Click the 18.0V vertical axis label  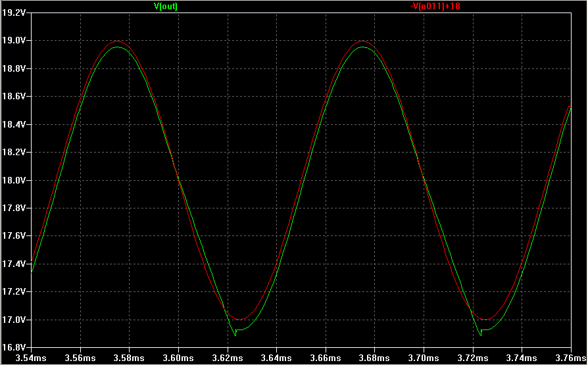14,180
